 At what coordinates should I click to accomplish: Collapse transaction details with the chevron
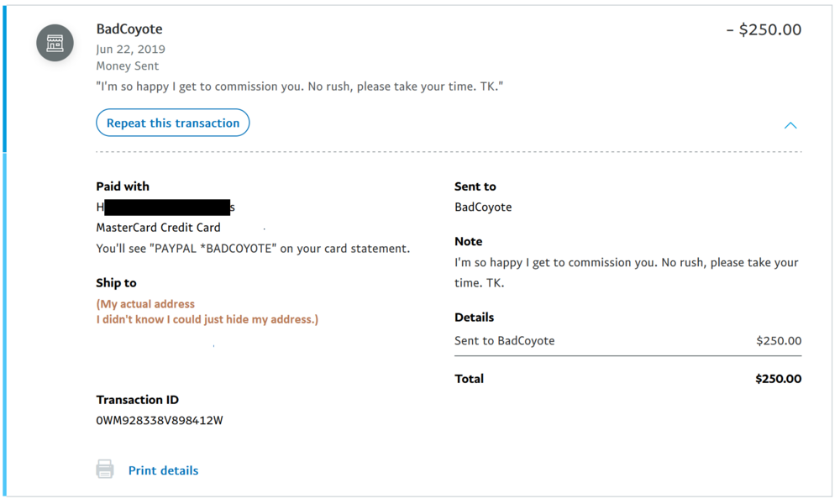(x=790, y=125)
